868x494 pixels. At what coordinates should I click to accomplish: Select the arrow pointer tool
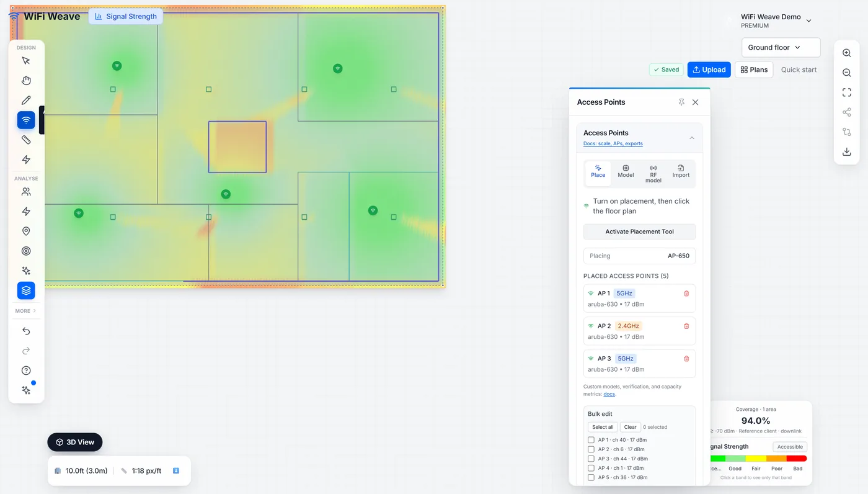pyautogui.click(x=26, y=61)
